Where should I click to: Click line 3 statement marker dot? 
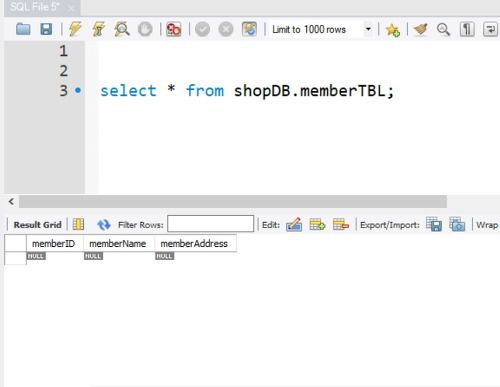point(78,90)
